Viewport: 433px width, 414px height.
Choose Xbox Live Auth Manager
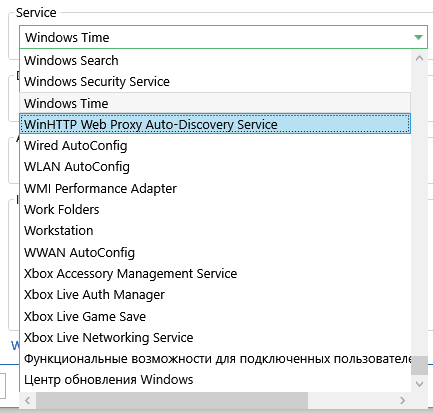(215, 295)
